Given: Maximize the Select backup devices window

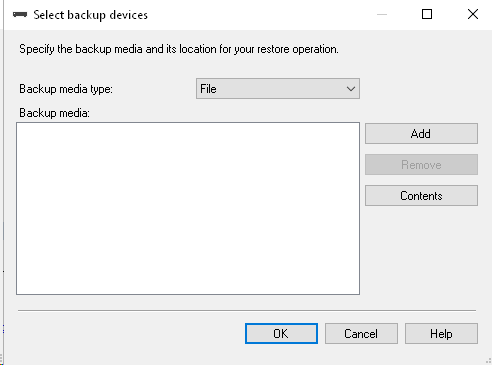Looking at the screenshot, I should [x=427, y=14].
